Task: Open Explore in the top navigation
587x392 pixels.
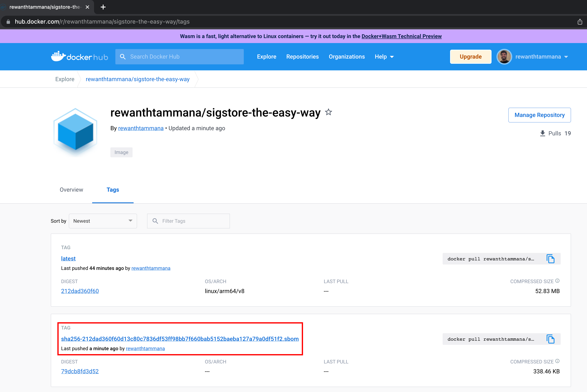Action: click(267, 57)
